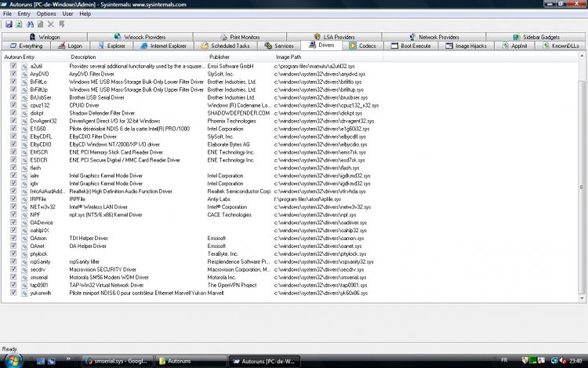
Task: Click the network tray icon
Action: point(554,361)
